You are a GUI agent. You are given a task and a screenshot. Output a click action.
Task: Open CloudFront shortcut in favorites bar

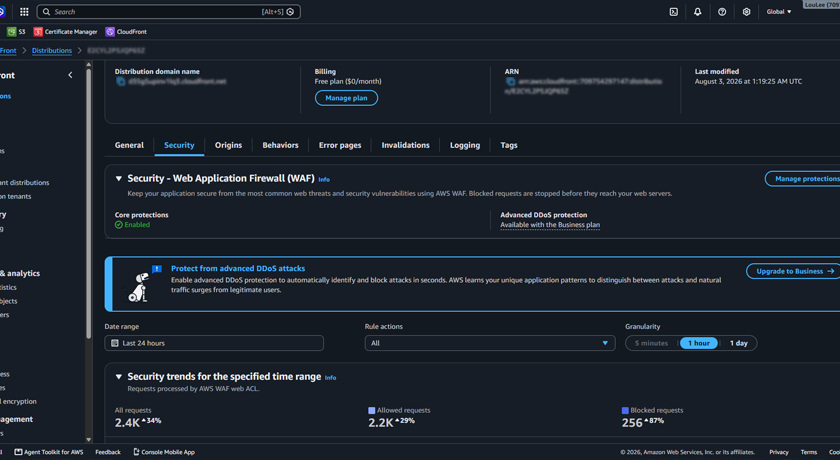tap(126, 32)
